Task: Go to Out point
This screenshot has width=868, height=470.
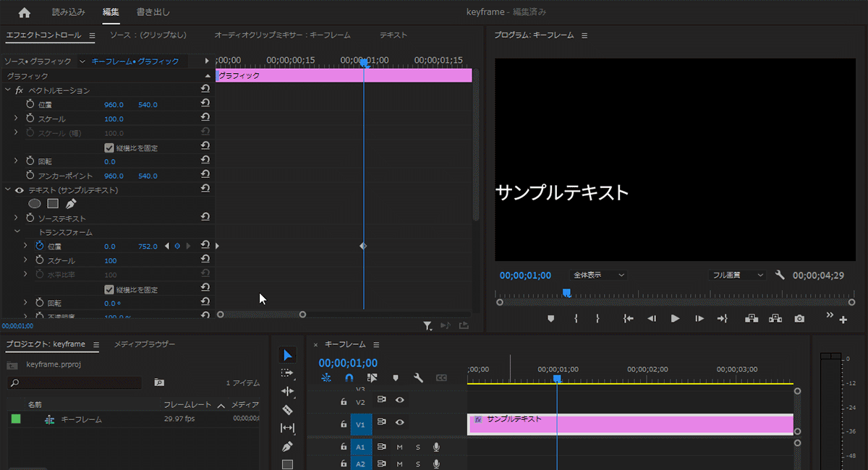Action: (722, 318)
